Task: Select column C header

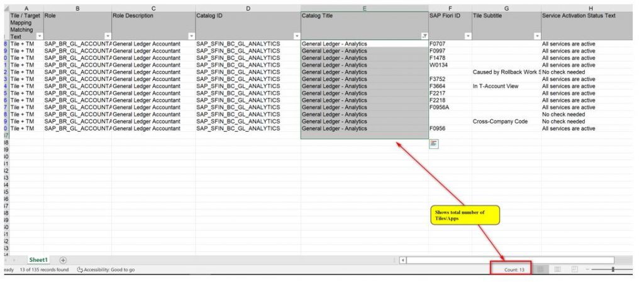Action: [x=153, y=8]
